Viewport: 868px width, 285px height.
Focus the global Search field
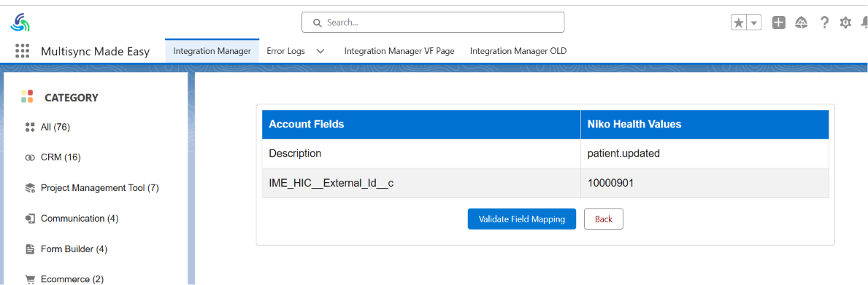(433, 23)
